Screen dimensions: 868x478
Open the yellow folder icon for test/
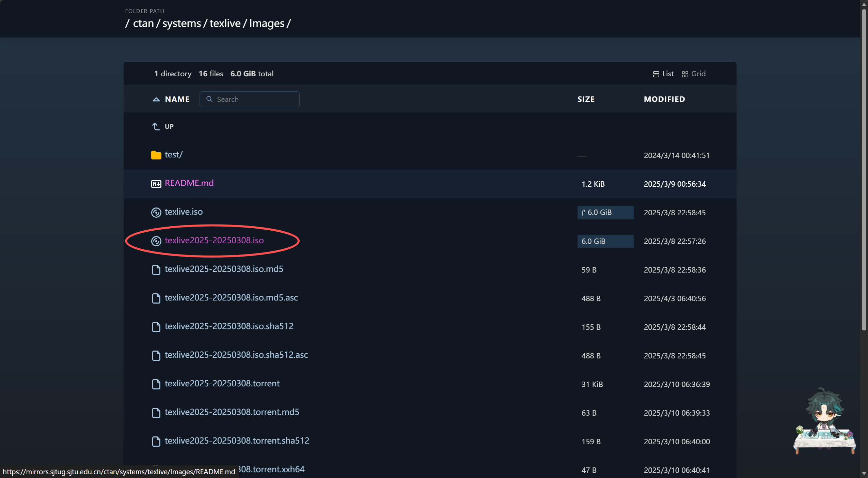click(x=156, y=155)
